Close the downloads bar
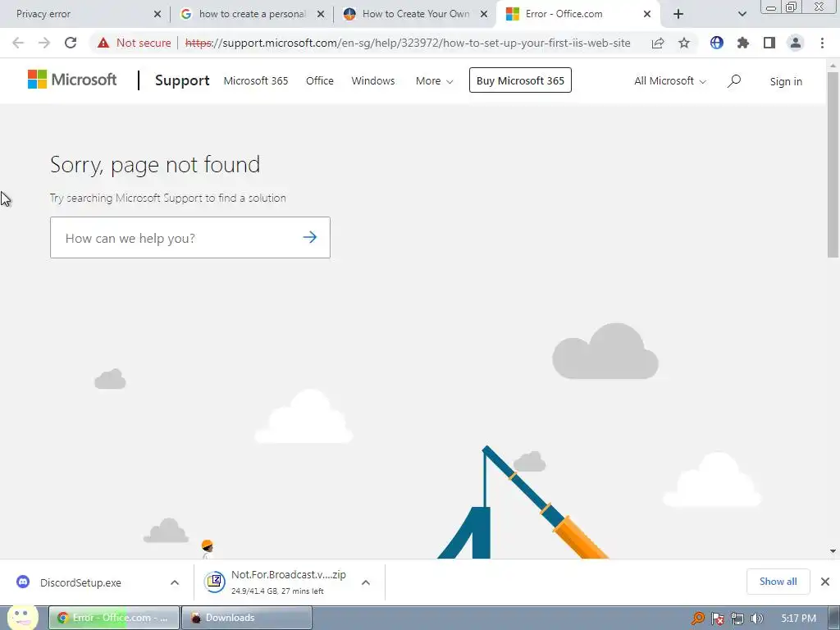 [825, 582]
